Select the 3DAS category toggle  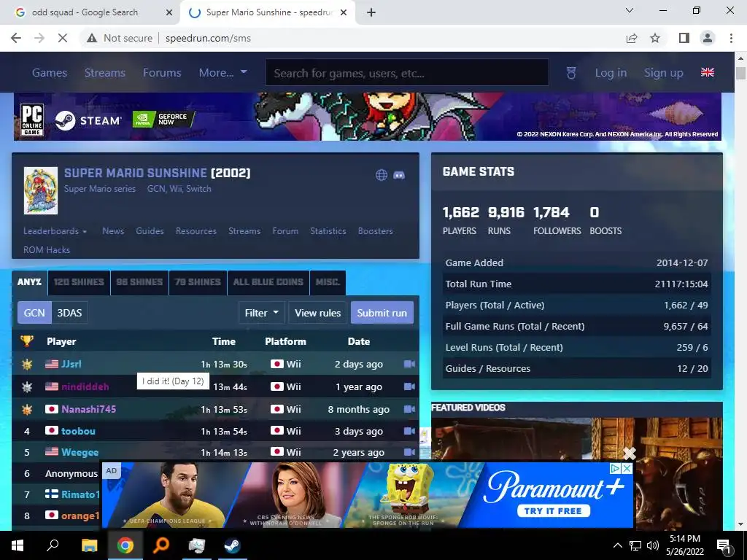pyautogui.click(x=69, y=313)
